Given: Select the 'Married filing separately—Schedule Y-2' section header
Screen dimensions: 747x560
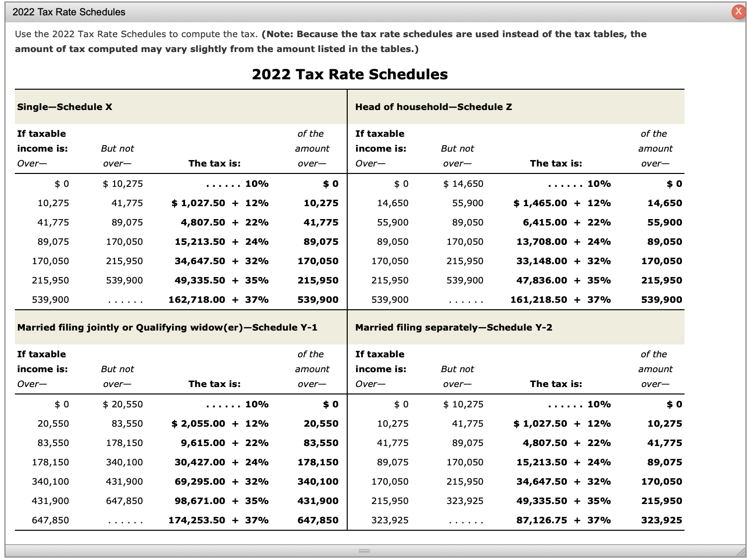Looking at the screenshot, I should pyautogui.click(x=453, y=328).
